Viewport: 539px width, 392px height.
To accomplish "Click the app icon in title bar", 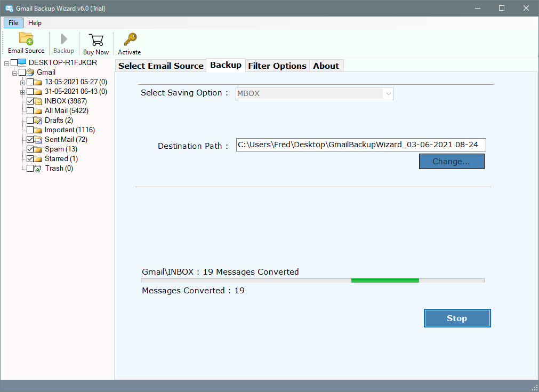I will click(9, 8).
